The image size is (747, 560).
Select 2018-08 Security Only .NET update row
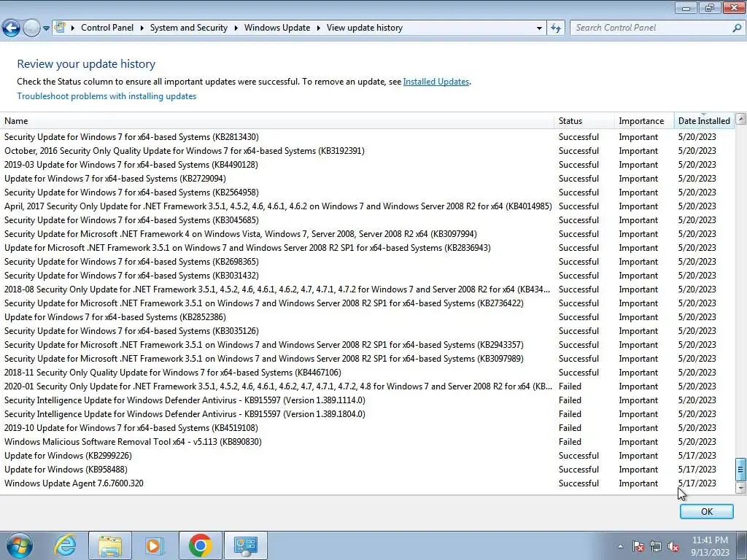(367, 289)
